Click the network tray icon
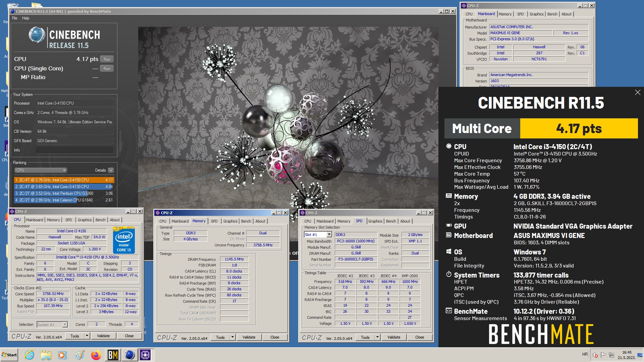 [611, 355]
